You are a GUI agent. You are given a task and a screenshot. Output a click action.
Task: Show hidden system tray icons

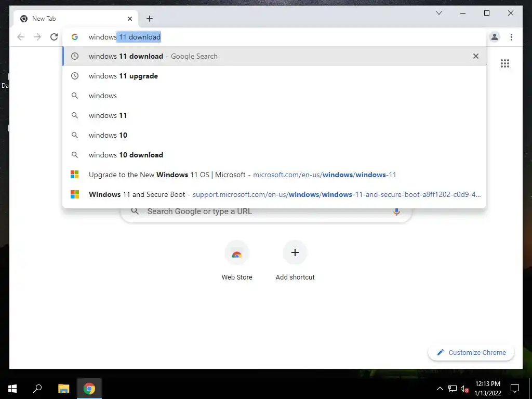(440, 389)
